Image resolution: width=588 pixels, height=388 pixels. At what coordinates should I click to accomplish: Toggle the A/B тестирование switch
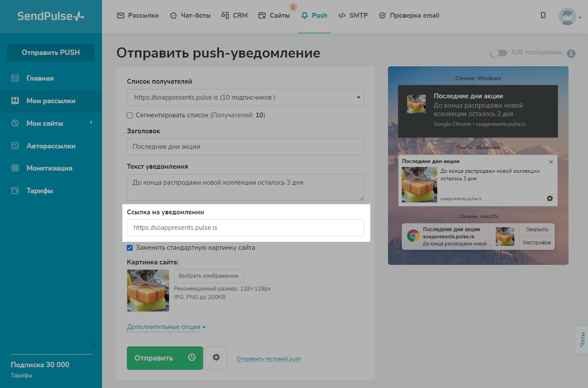pyautogui.click(x=499, y=53)
